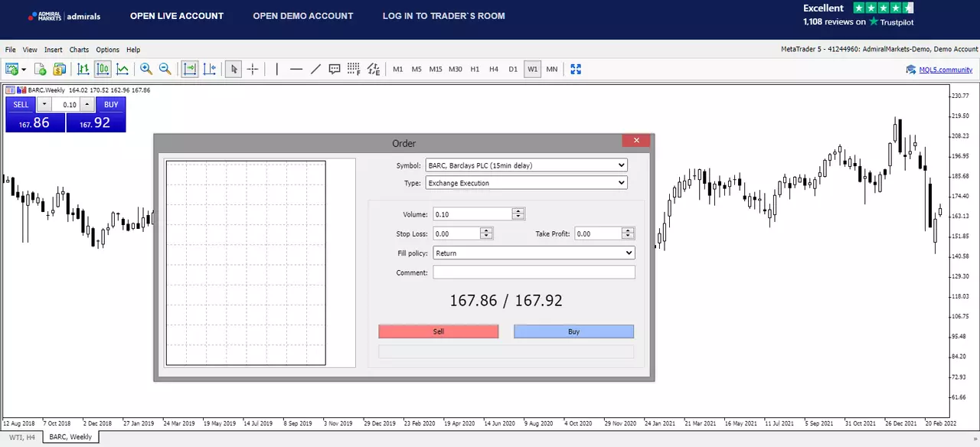Open the Help menu
Screen dimensions: 980x447
133,50
